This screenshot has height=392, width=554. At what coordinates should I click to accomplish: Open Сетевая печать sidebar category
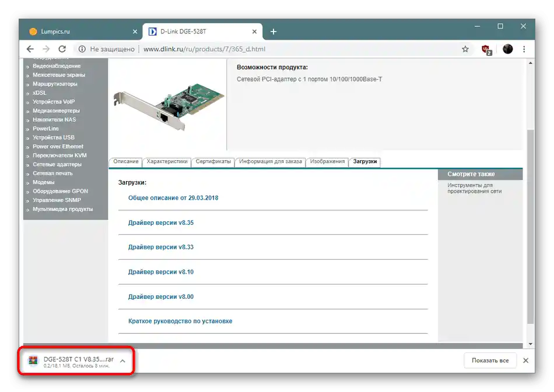coord(52,173)
